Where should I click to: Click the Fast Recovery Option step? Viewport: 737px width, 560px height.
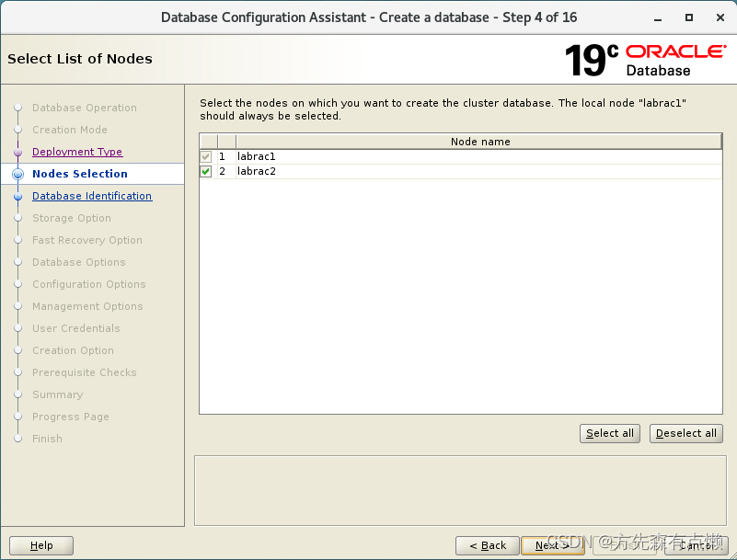[x=87, y=240]
